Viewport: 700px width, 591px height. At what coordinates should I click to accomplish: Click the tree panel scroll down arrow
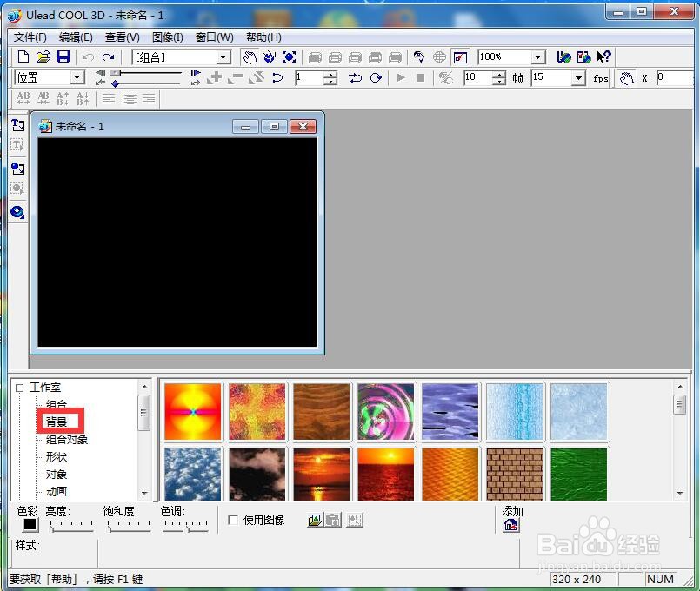[x=143, y=493]
